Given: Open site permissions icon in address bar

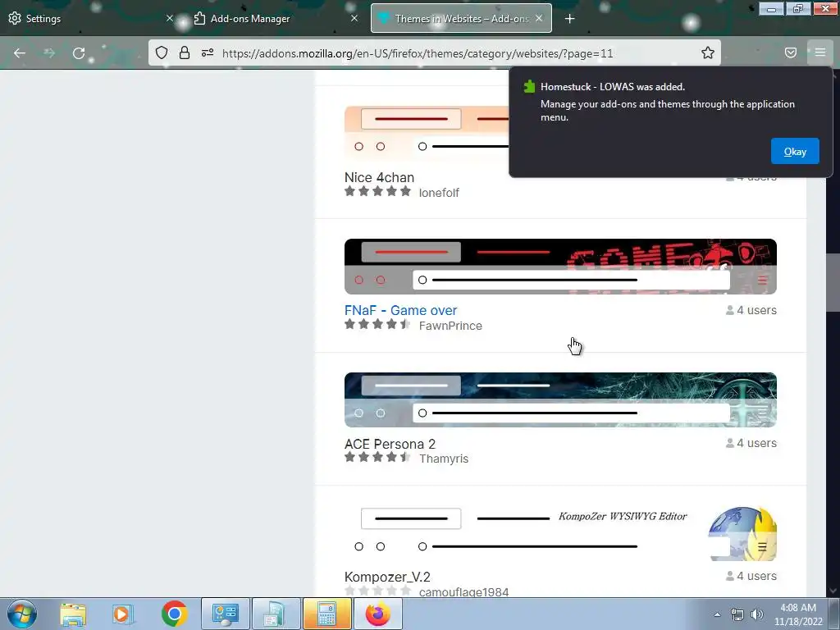Looking at the screenshot, I should pos(208,52).
